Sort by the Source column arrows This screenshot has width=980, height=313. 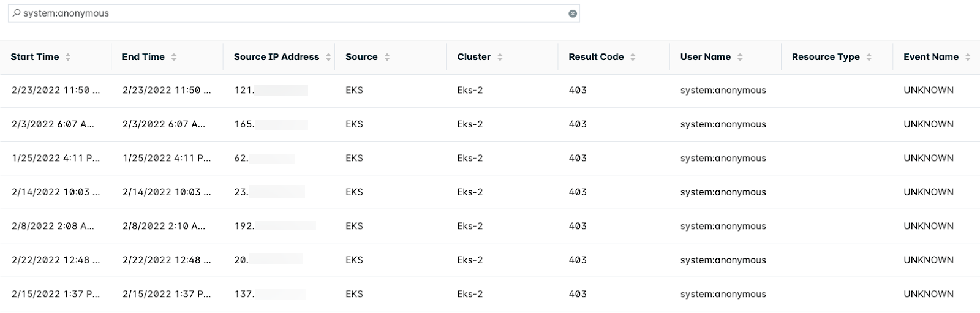click(x=387, y=57)
